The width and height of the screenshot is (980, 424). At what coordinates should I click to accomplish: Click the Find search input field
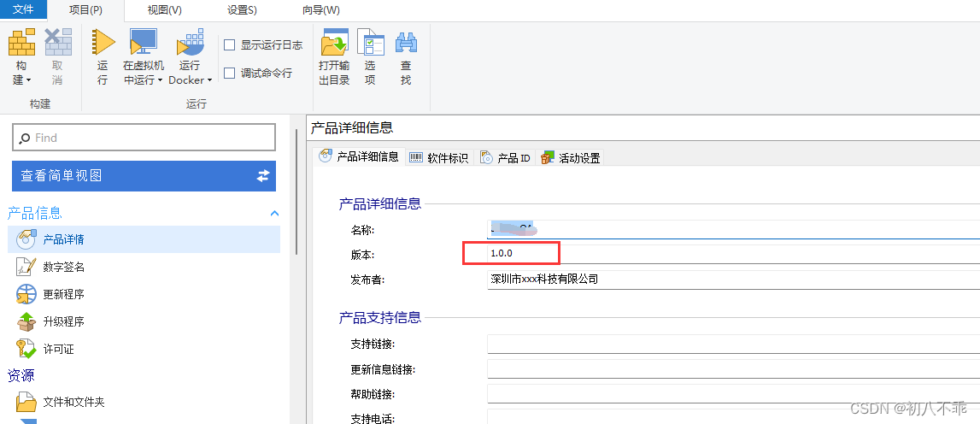144,138
